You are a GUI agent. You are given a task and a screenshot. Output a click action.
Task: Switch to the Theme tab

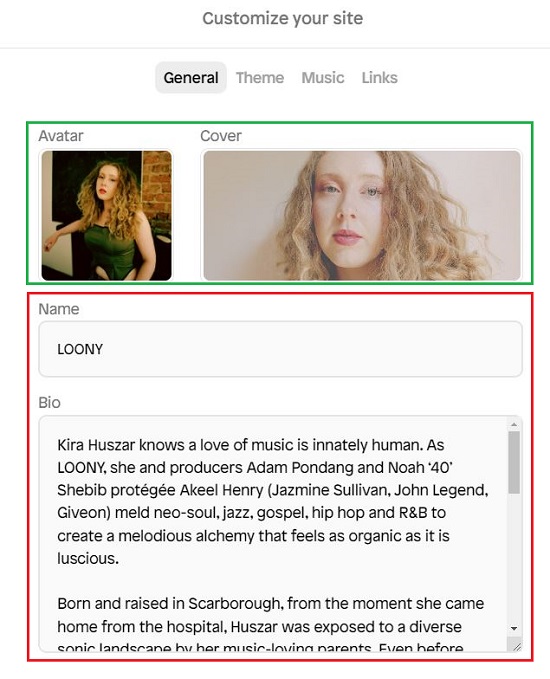[260, 78]
